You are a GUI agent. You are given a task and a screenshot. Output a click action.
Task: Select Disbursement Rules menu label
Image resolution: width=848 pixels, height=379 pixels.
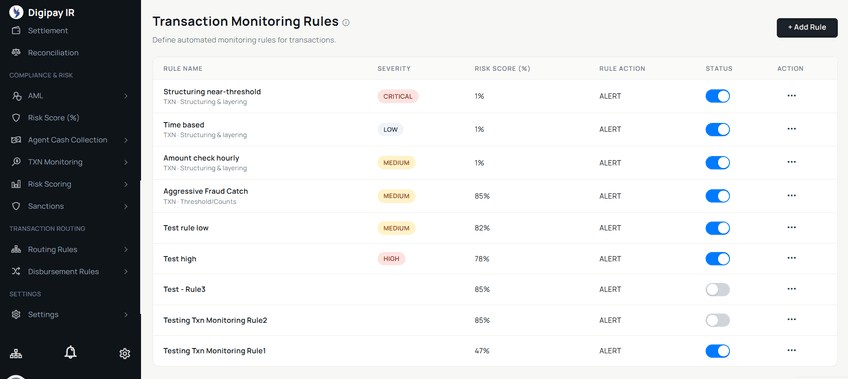(x=63, y=272)
